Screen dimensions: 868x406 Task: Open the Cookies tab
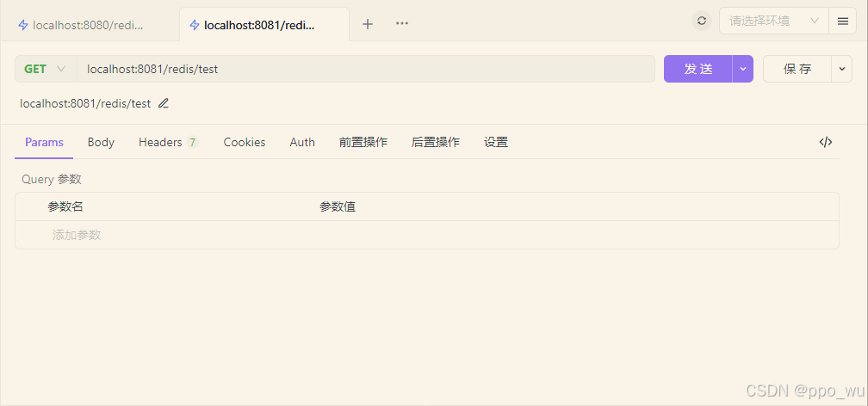pyautogui.click(x=245, y=142)
